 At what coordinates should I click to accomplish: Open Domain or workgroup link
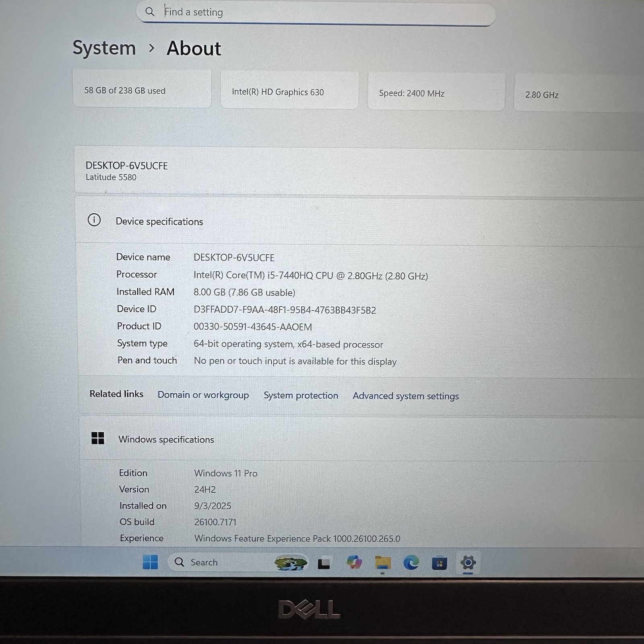click(x=203, y=395)
